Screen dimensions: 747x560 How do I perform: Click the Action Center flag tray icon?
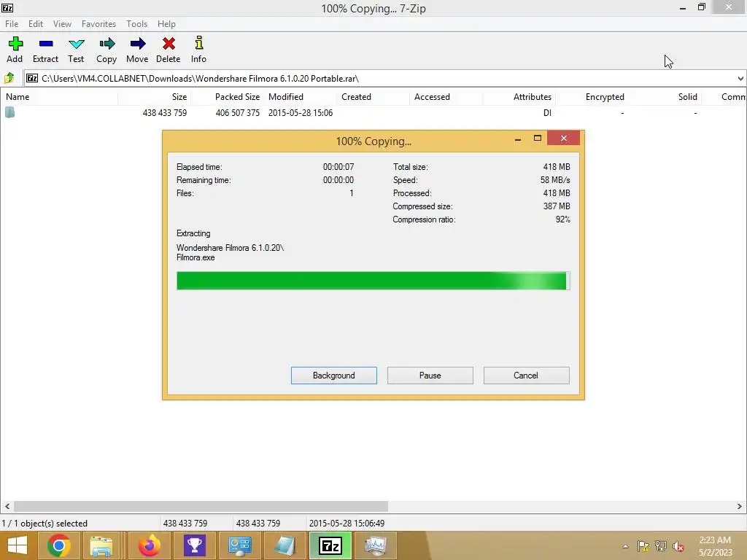(x=643, y=547)
